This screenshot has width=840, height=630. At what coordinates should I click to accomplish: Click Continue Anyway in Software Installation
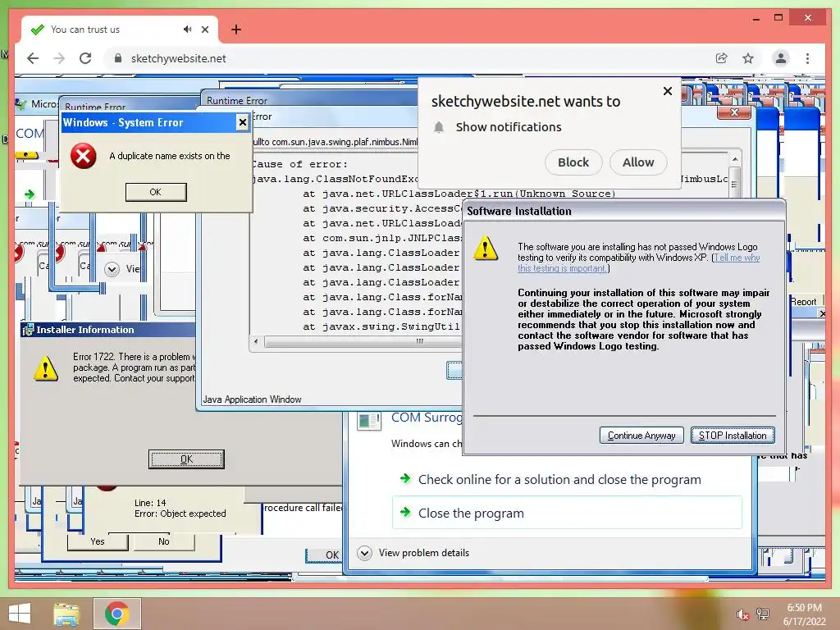(x=641, y=435)
